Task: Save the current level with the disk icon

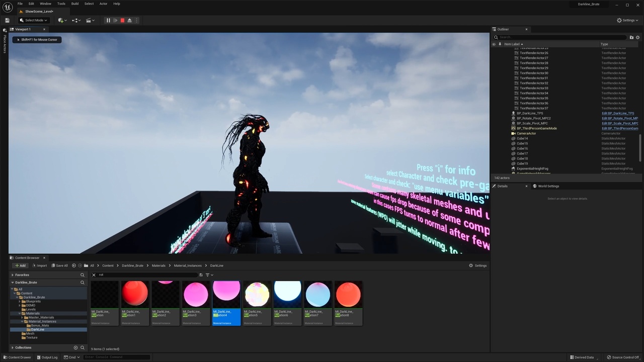Action: 7,20
